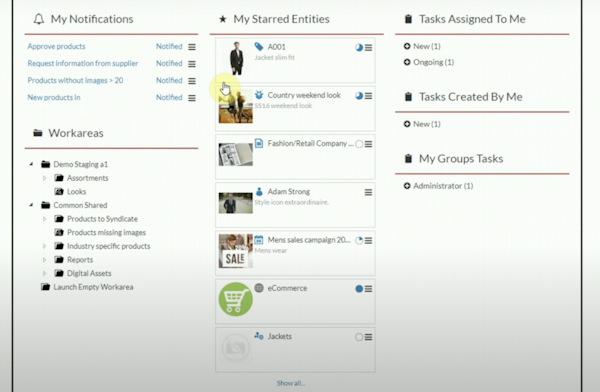Open hamburger menu on Jackets card
This screenshot has width=600, height=392.
point(368,337)
